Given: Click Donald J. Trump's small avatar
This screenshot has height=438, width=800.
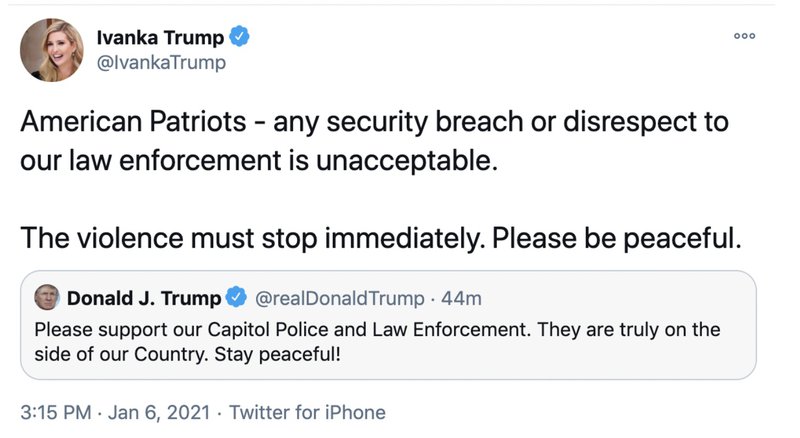Looking at the screenshot, I should click(x=46, y=297).
